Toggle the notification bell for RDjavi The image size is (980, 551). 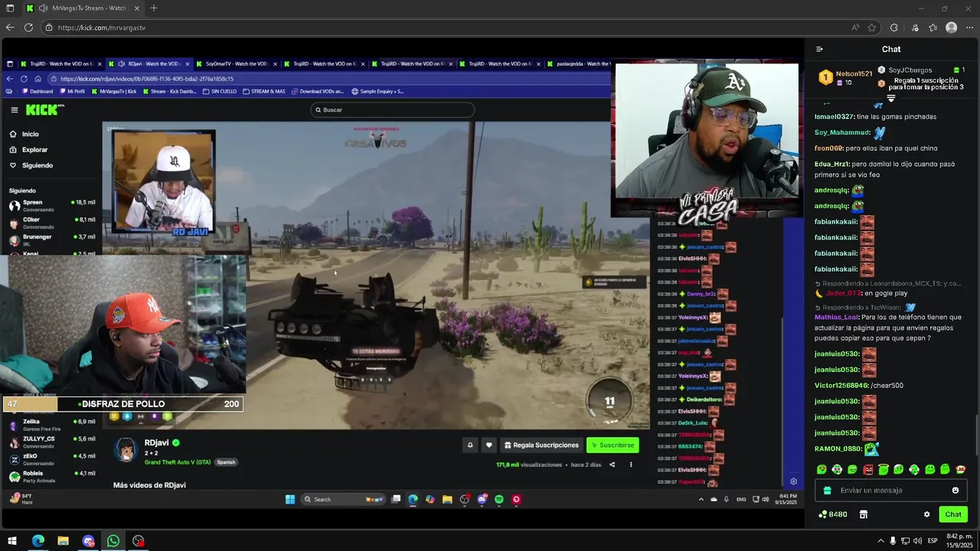coord(470,445)
